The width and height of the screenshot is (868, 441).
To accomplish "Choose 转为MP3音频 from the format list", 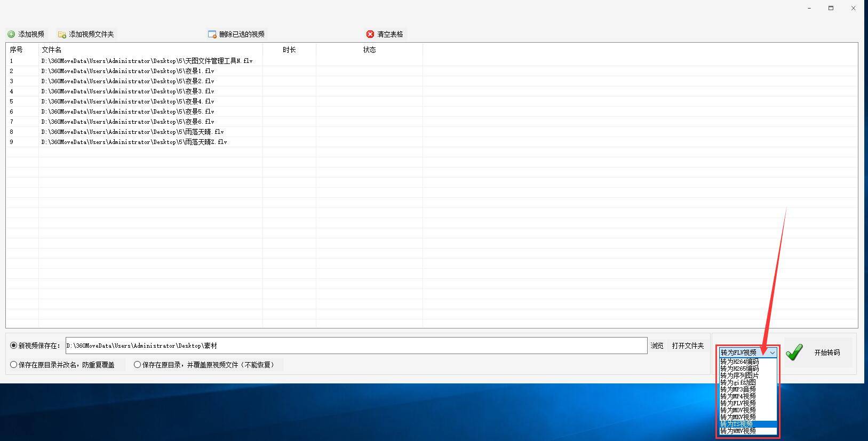I will coord(747,389).
